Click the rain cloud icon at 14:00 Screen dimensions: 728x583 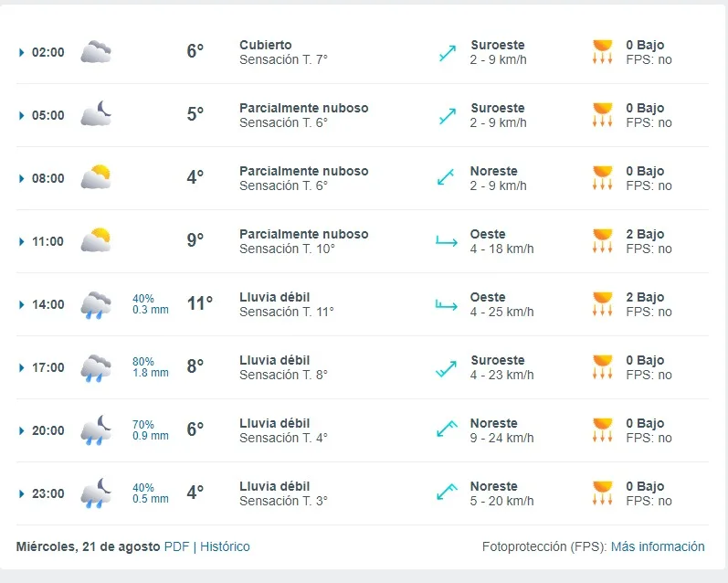pyautogui.click(x=96, y=304)
